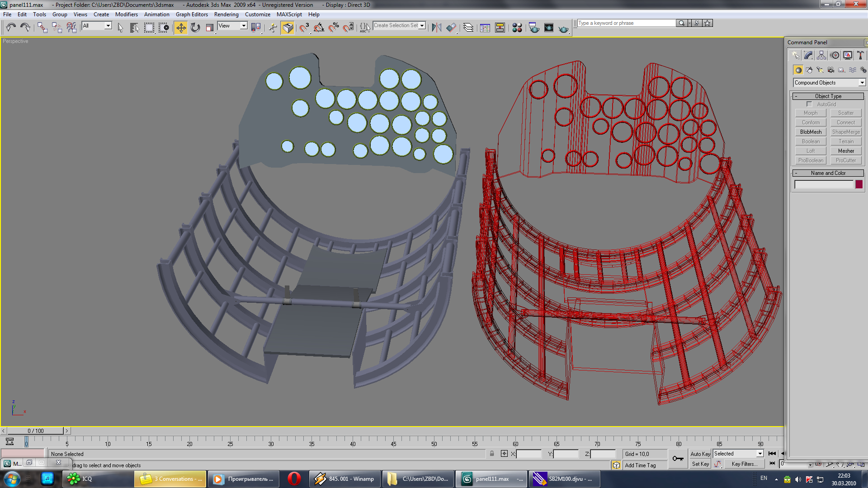Click the Mirror tool icon
This screenshot has height=488, width=868.
pos(436,28)
